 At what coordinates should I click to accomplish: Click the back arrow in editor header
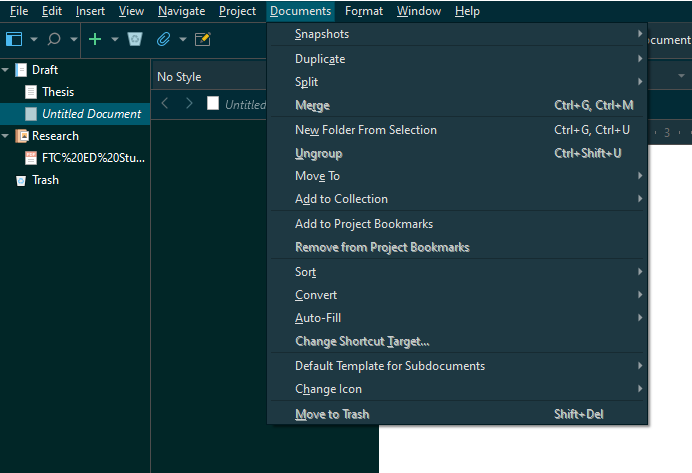tap(166, 103)
